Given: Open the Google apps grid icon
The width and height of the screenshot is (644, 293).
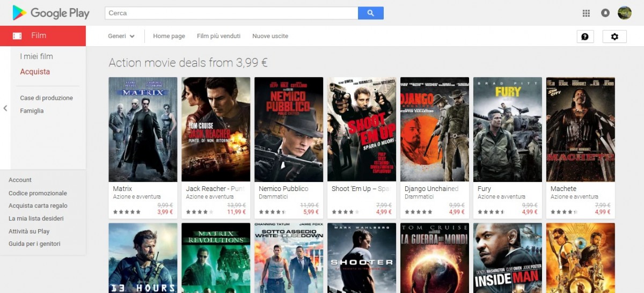Looking at the screenshot, I should click(586, 13).
